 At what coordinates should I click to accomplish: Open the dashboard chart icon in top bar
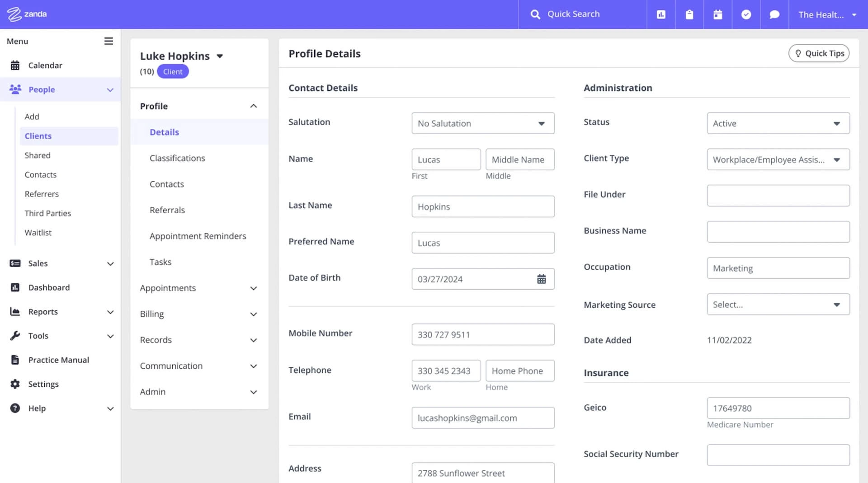click(661, 14)
